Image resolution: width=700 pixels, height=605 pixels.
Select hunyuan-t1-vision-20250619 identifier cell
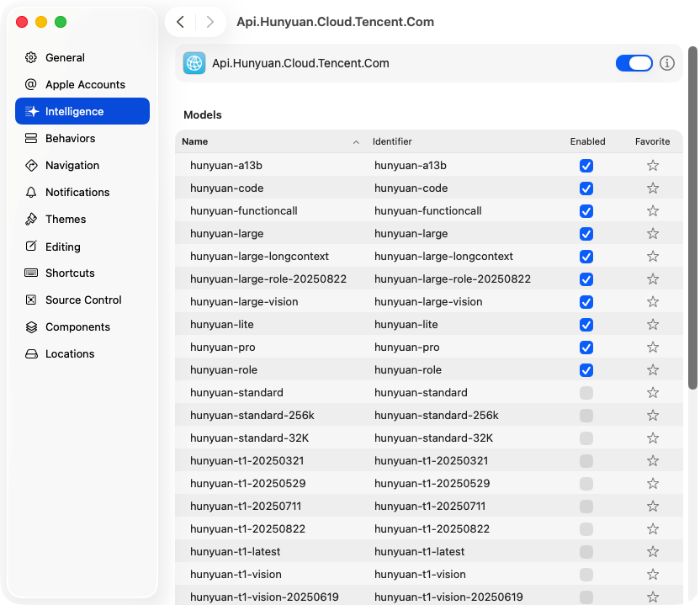[x=448, y=597]
